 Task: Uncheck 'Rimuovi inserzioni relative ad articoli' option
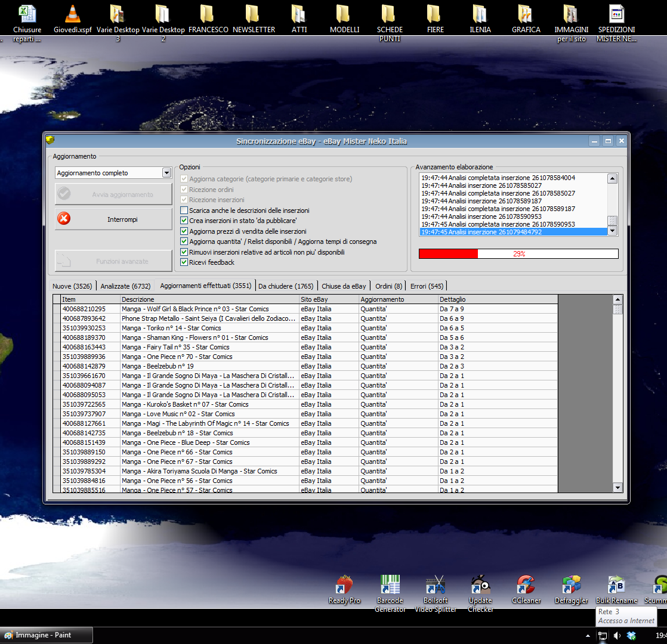184,252
